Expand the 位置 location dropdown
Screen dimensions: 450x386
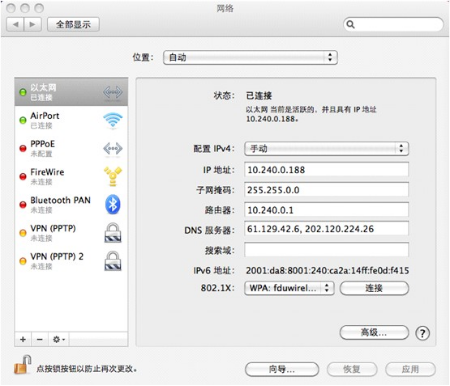[250, 57]
